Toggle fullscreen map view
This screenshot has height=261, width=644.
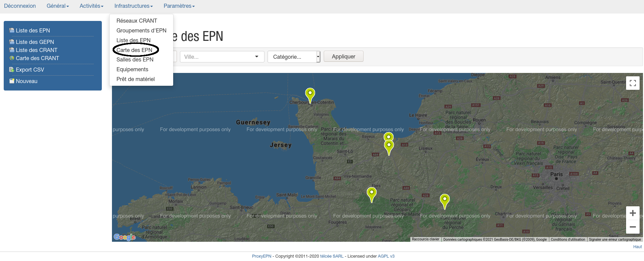pyautogui.click(x=632, y=83)
